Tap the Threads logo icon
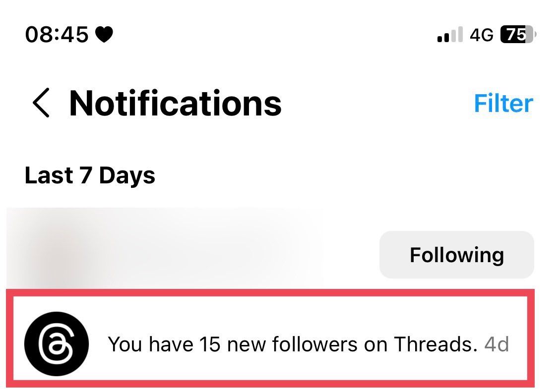558x392 pixels. 57,343
